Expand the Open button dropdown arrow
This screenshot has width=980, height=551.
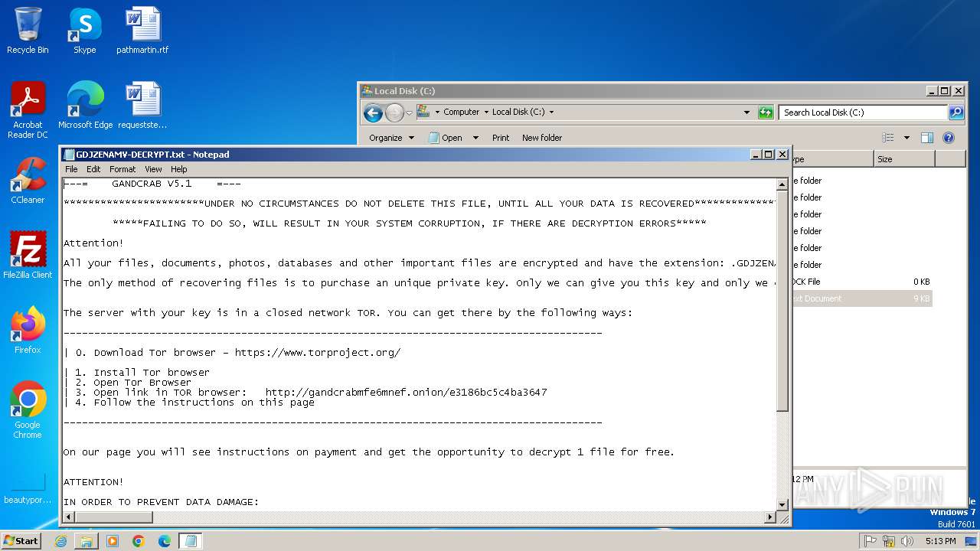[x=475, y=138]
